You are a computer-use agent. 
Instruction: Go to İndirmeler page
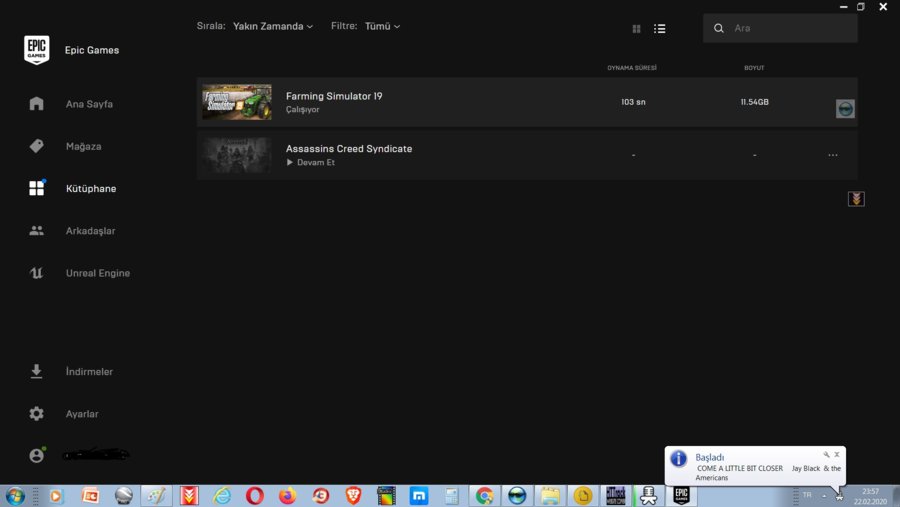point(89,371)
